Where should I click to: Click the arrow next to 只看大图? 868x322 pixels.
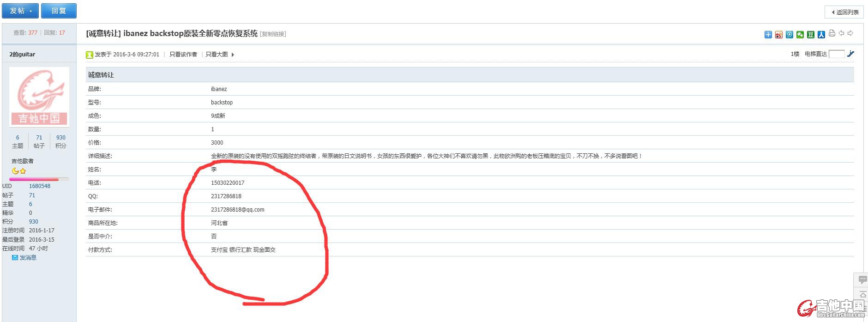click(x=233, y=55)
